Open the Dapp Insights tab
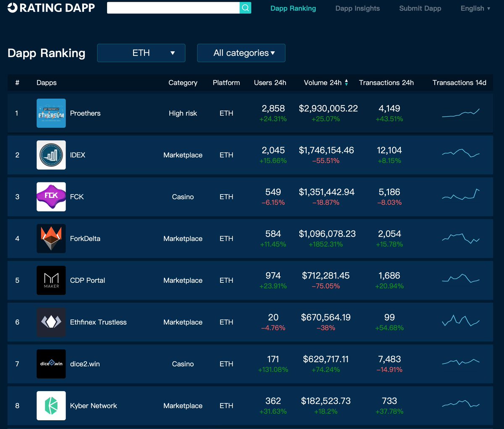Viewport: 504px width, 429px height. (357, 8)
